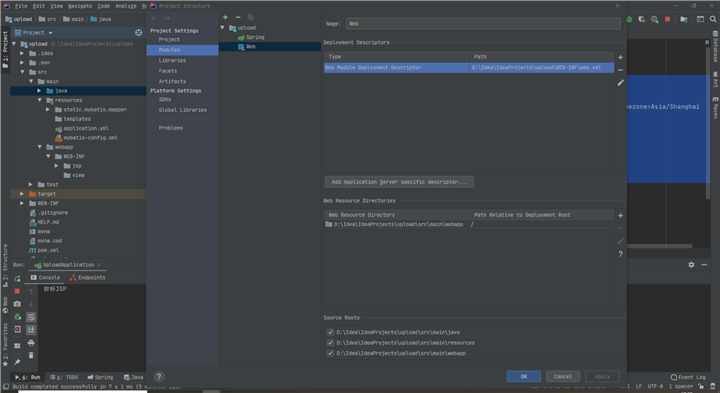Click scroll-from-source target icon in Project panel

point(138,33)
